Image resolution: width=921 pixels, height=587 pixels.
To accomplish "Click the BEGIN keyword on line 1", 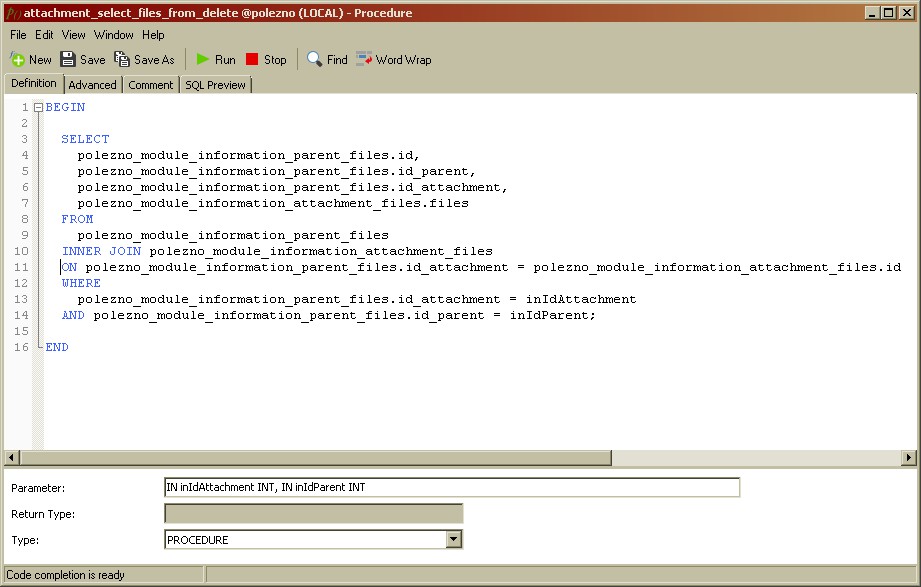I will pos(65,107).
